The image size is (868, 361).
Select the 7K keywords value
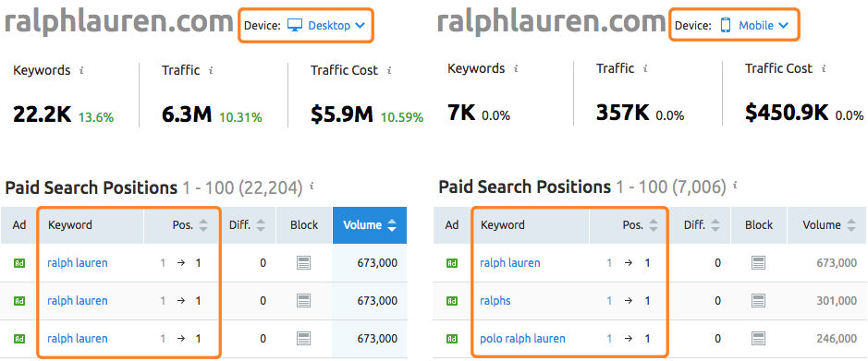click(461, 113)
